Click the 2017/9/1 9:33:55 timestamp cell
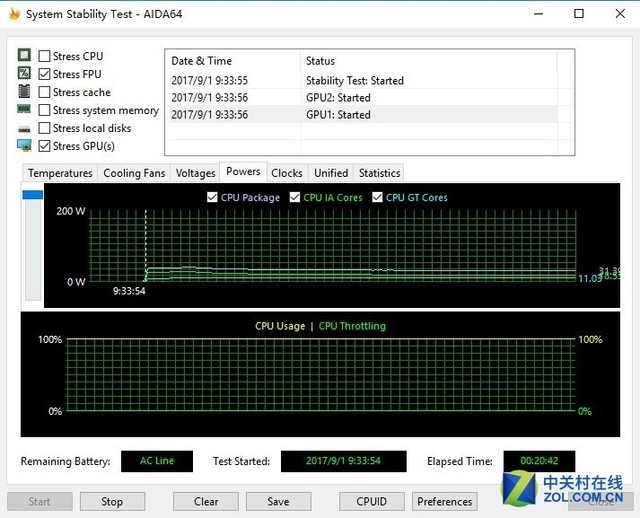 [209, 80]
